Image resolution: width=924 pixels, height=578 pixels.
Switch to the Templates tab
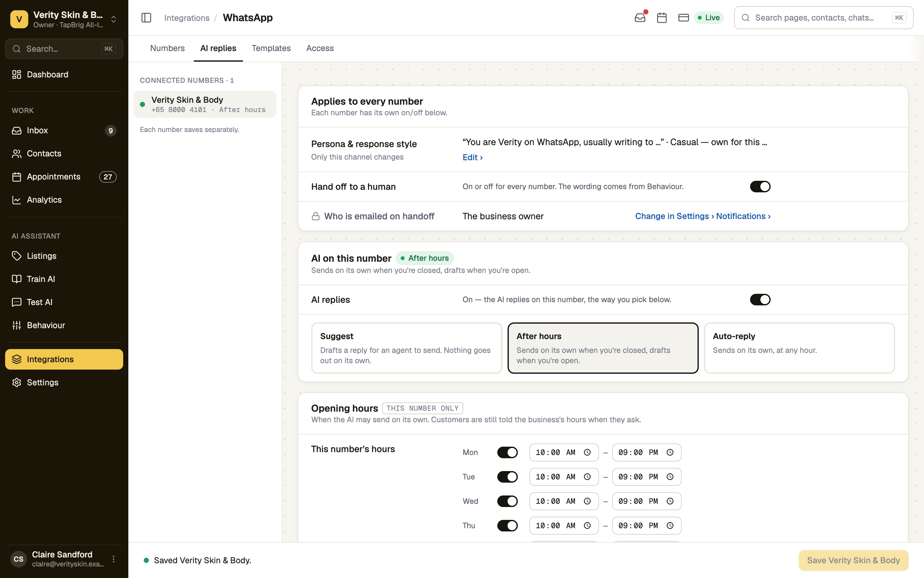click(x=271, y=48)
